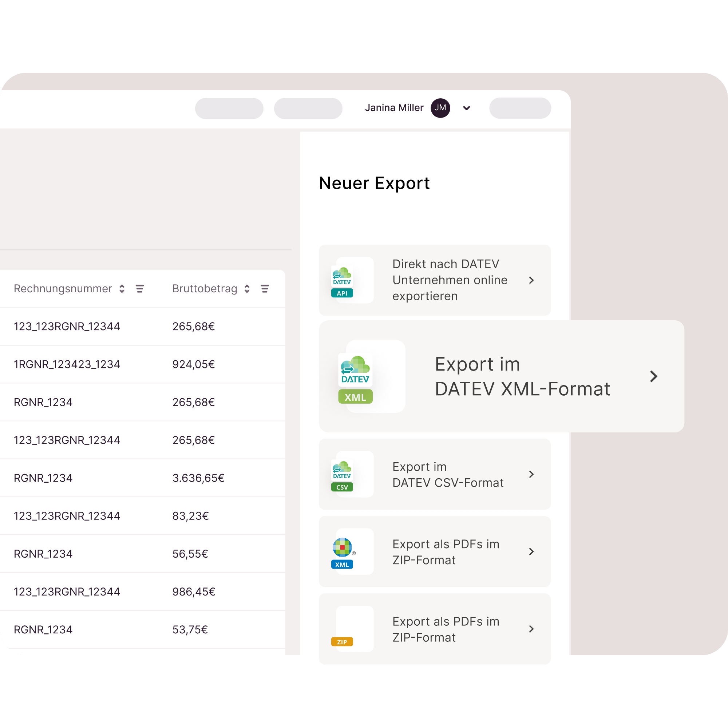Click the rightmost gray placeholder header button
This screenshot has width=728, height=728.
[520, 108]
